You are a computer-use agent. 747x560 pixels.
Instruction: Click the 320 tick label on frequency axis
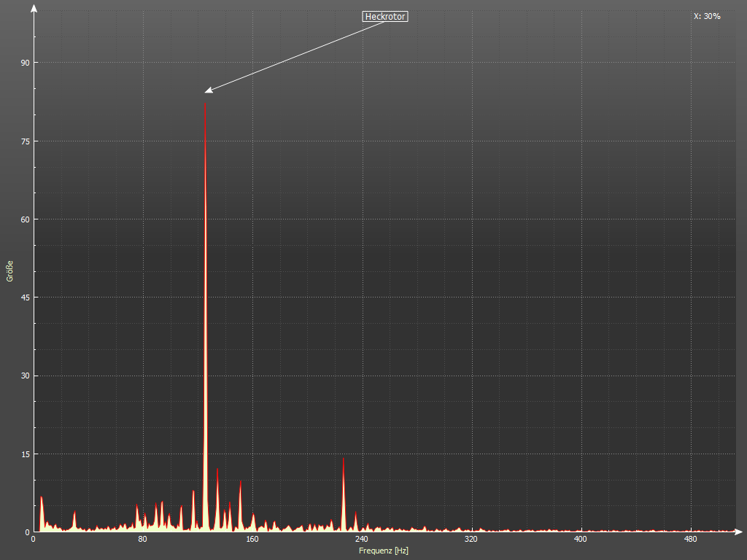click(471, 540)
